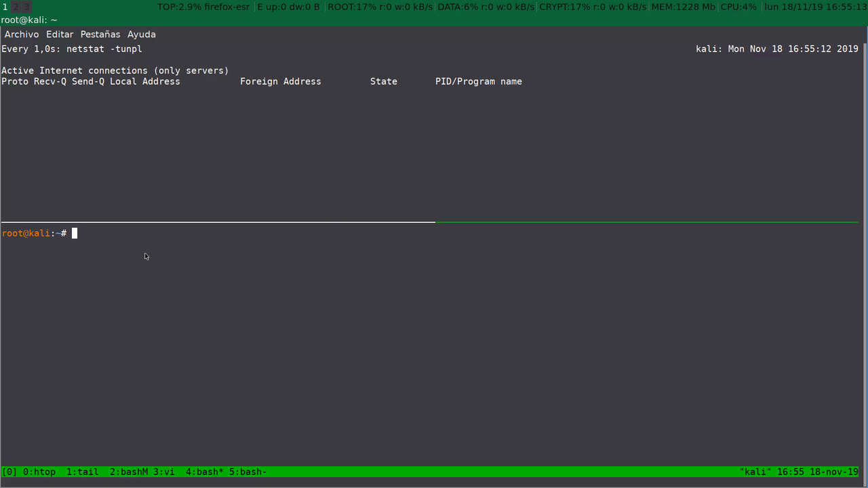Screen dimensions: 868x488
Task: Open the Ayuda menu
Action: pos(142,35)
